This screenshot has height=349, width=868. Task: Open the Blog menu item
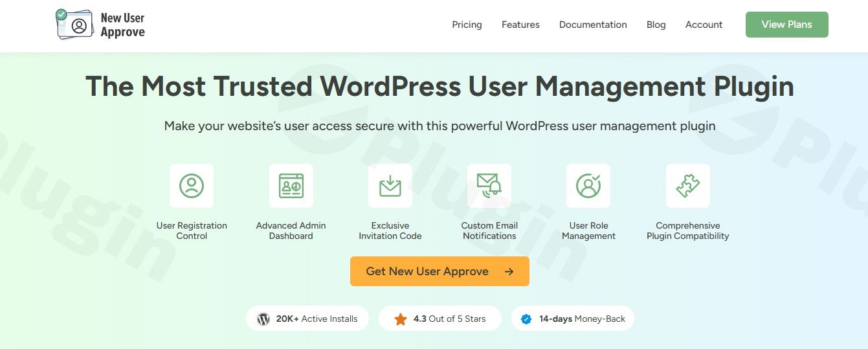point(656,25)
